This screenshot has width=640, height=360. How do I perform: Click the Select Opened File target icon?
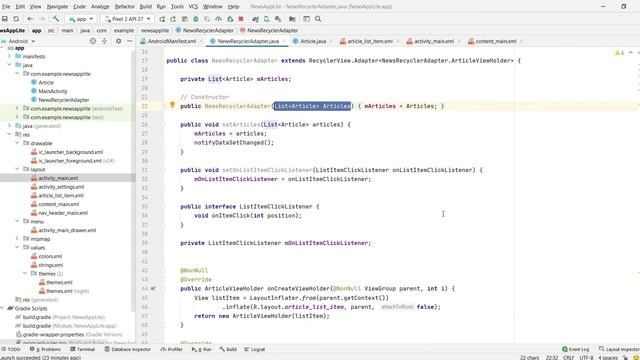coord(93,41)
